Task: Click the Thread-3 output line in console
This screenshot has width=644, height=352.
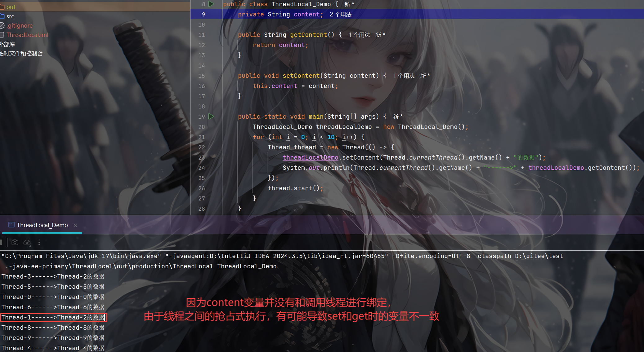Action: click(x=53, y=276)
